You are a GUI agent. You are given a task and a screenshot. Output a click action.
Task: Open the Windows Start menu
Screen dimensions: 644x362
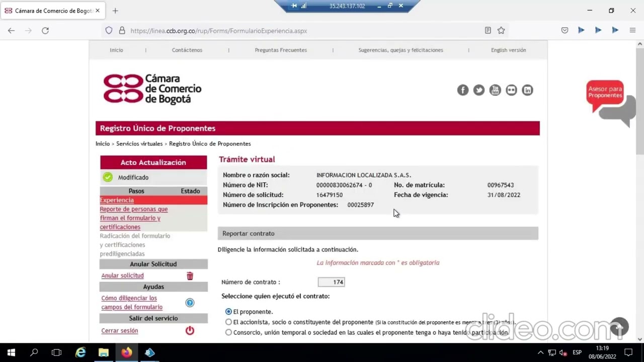[x=11, y=352]
